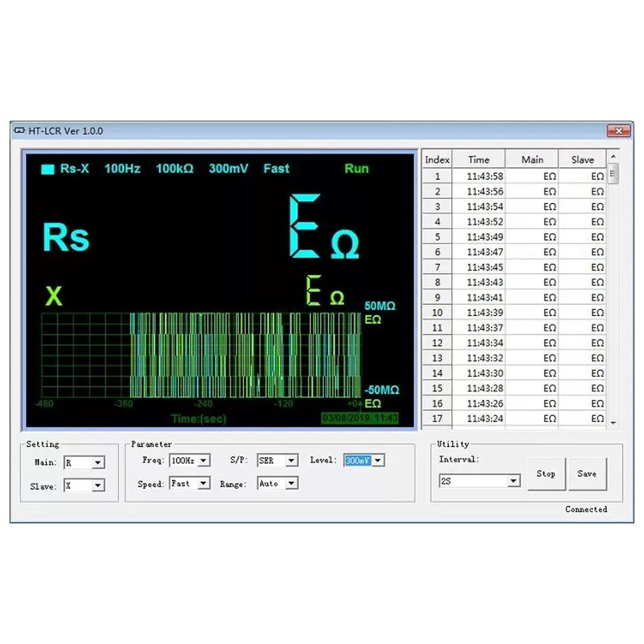The height and width of the screenshot is (644, 644).
Task: Select row with time 11:43:52
Action: [514, 222]
